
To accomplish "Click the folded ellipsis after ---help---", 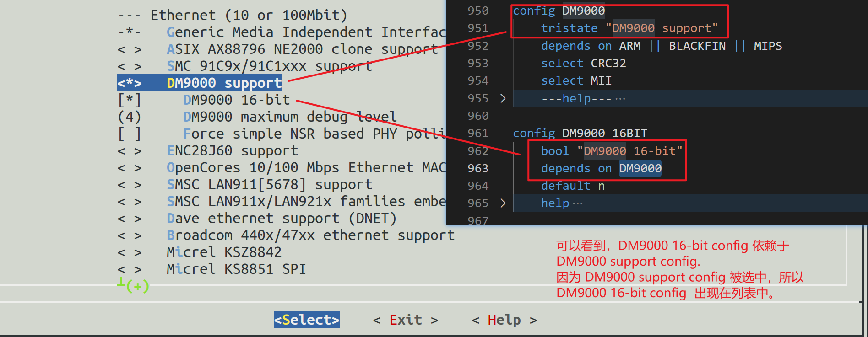I will click(620, 99).
